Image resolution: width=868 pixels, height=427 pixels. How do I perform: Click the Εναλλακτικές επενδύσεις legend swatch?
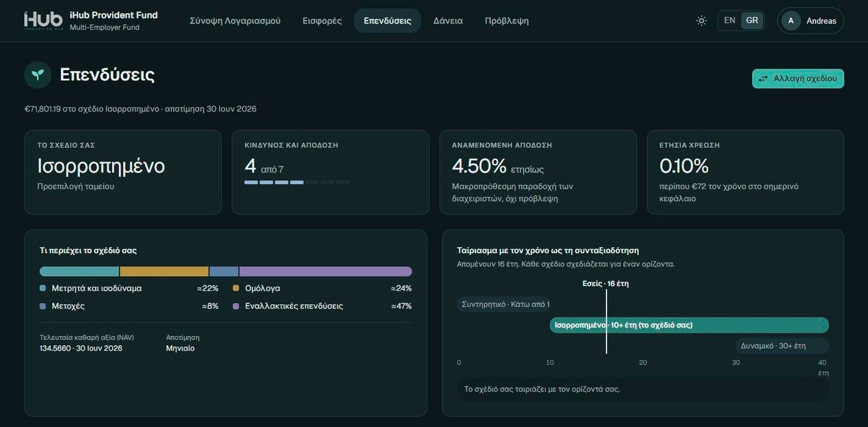(236, 306)
